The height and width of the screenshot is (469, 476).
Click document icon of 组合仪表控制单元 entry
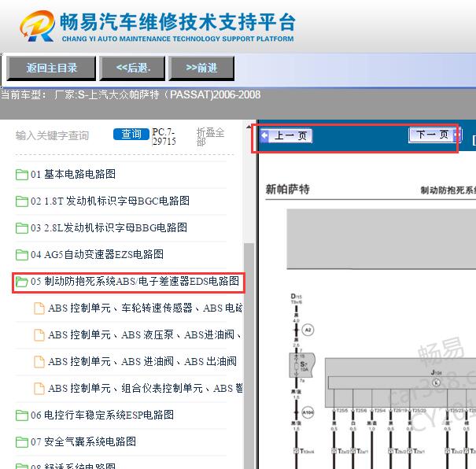click(x=39, y=389)
